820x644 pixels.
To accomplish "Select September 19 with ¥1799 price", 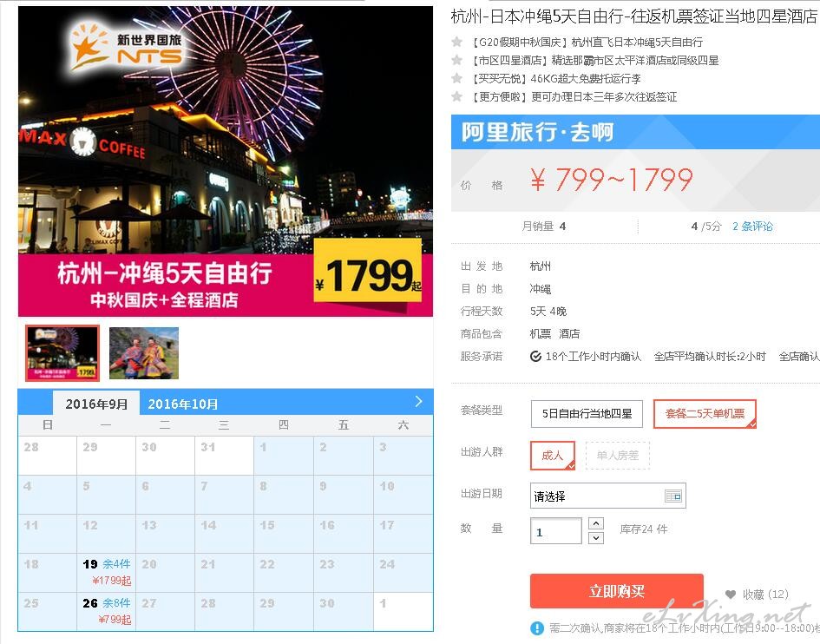I will [x=106, y=572].
